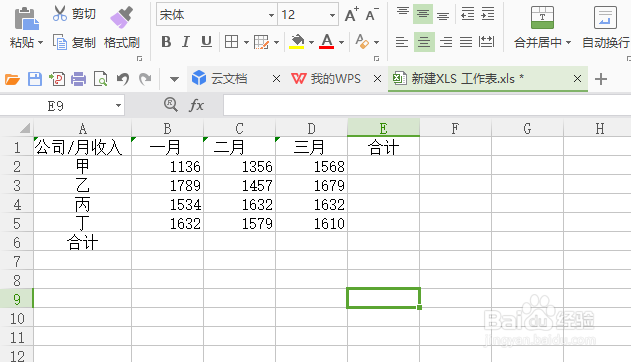The width and height of the screenshot is (631, 362).
Task: Click the distributed alignment icon
Action: 487,42
